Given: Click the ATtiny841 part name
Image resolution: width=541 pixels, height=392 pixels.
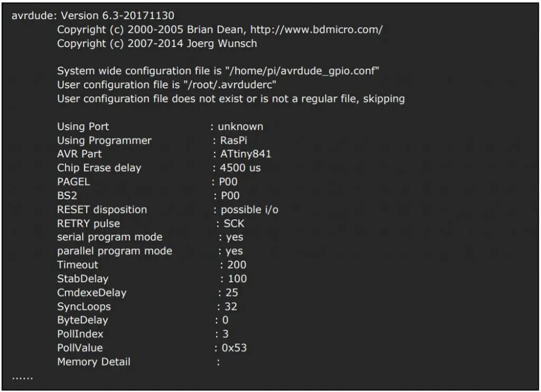Looking at the screenshot, I should (246, 154).
